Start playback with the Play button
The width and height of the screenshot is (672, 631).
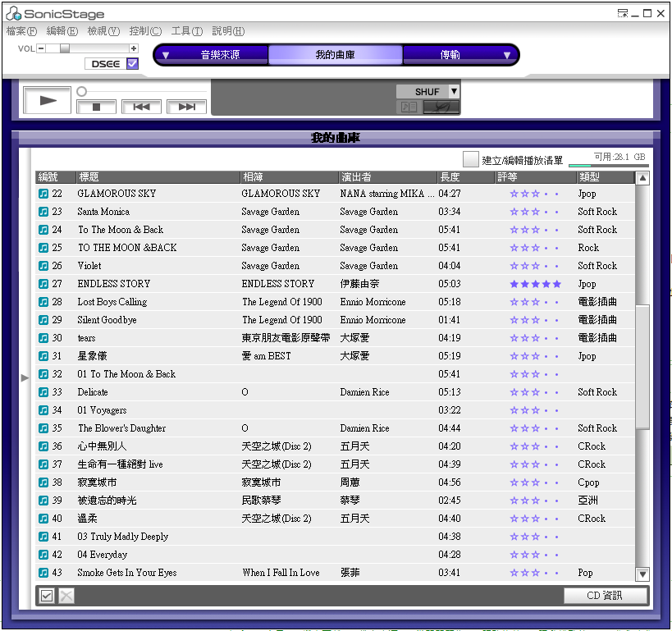tap(47, 100)
